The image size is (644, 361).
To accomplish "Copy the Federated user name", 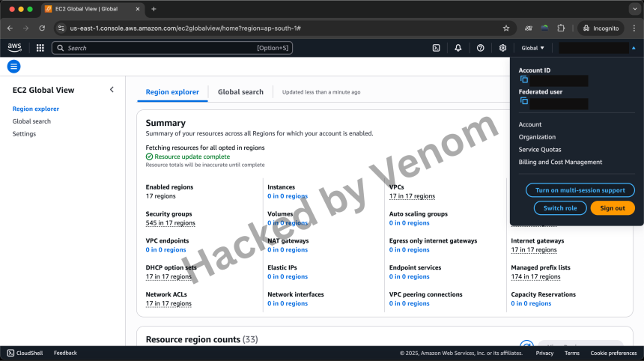I will [x=524, y=100].
